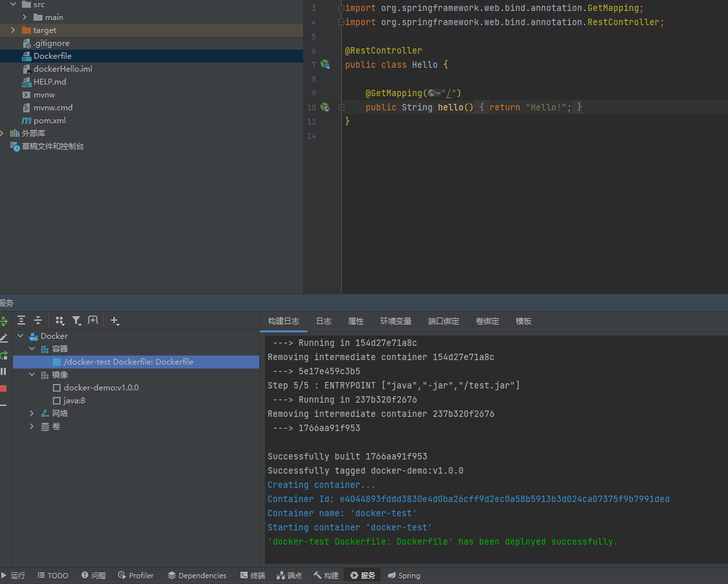Open the Spring tool window
The height and width of the screenshot is (584, 728).
(404, 575)
